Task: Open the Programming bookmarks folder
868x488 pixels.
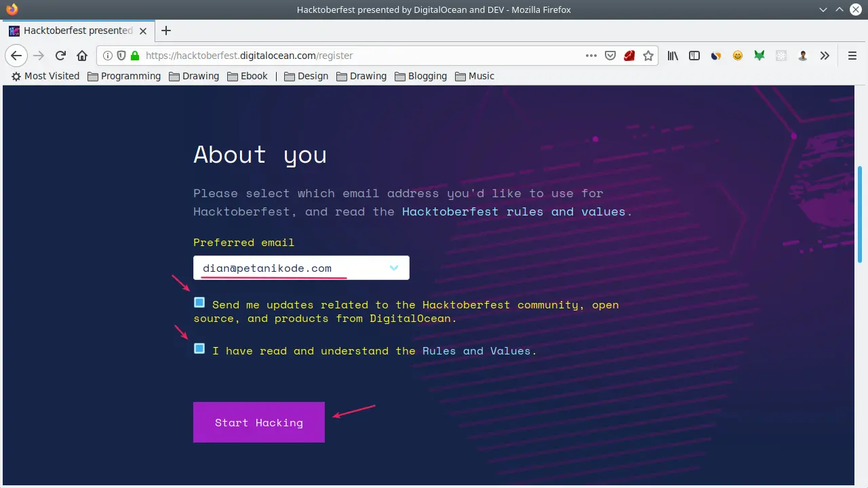Action: (x=124, y=76)
